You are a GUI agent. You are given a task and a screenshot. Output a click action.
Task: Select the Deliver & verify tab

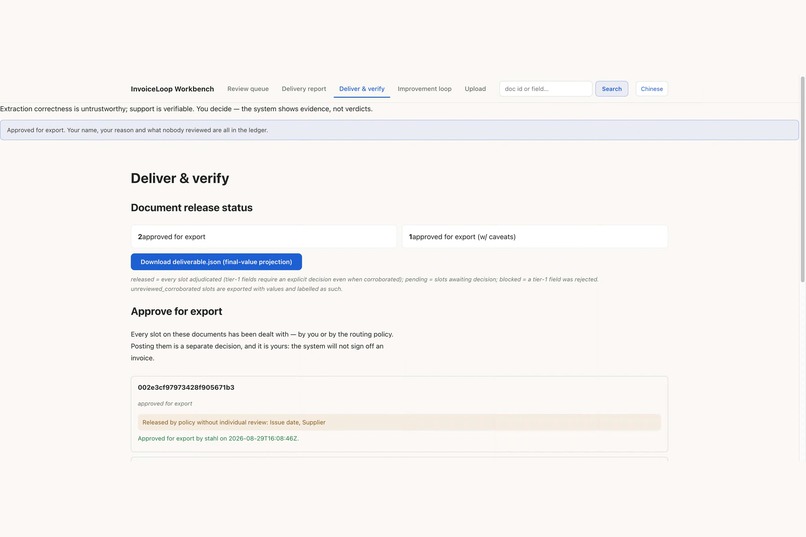[362, 89]
